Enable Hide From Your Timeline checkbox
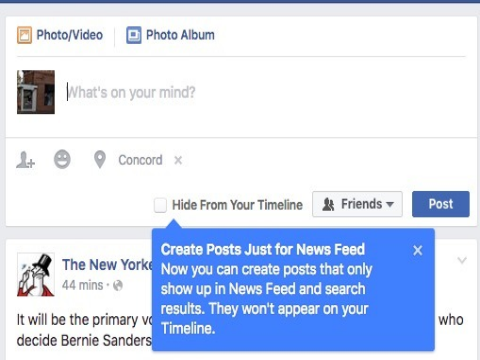Image resolution: width=480 pixels, height=360 pixels. [160, 205]
